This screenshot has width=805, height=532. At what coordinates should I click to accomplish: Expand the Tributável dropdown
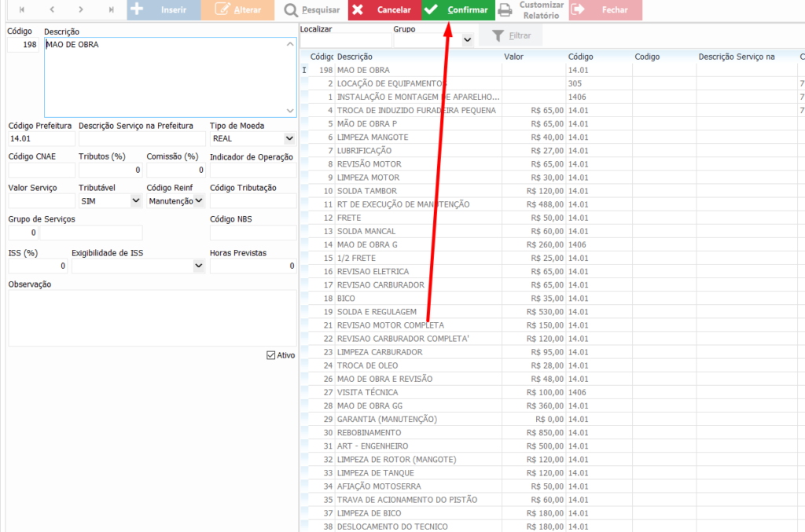[136, 201]
